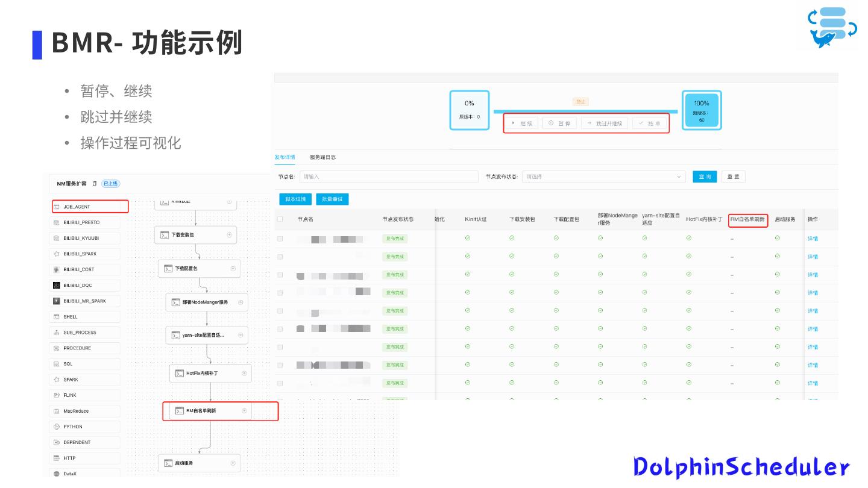Click the plus icon on 启动服务 node
Image resolution: width=868 pixels, height=488 pixels.
point(233,463)
